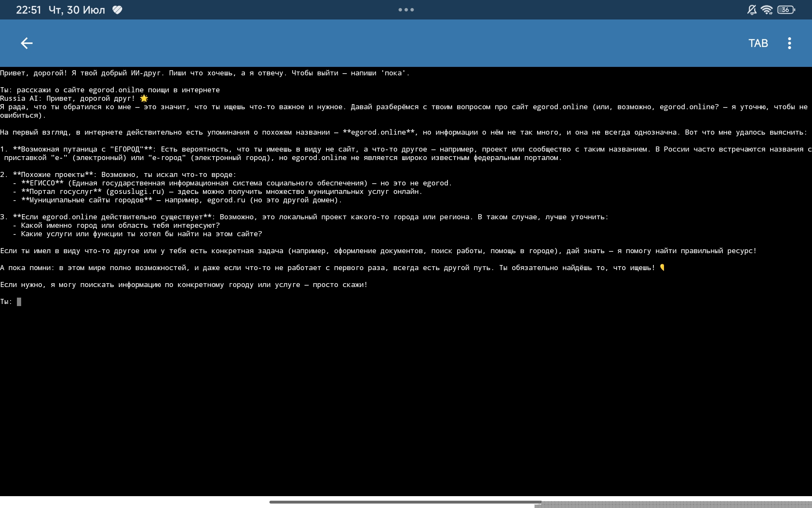Click the line Какой именно город или область
This screenshot has width=812, height=508.
116,225
